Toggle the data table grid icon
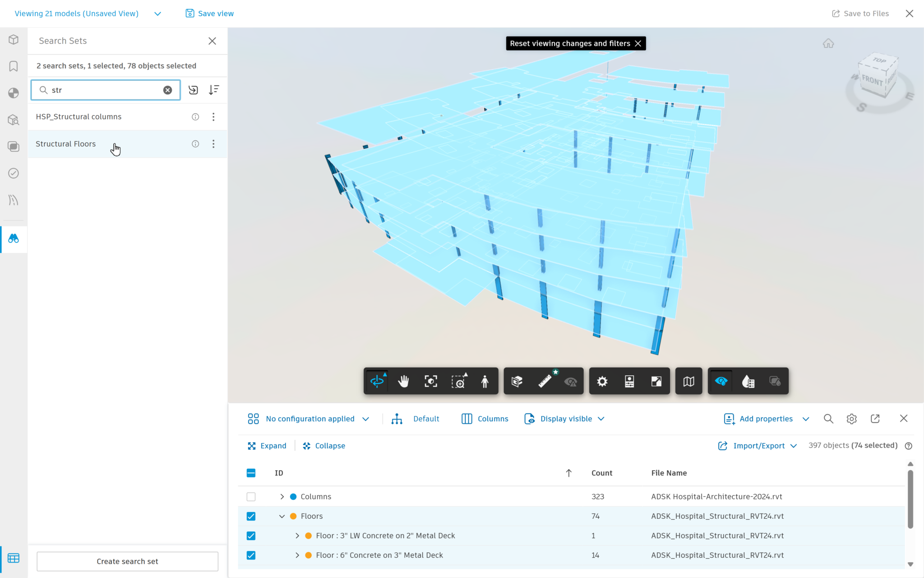This screenshot has width=924, height=578. click(14, 558)
